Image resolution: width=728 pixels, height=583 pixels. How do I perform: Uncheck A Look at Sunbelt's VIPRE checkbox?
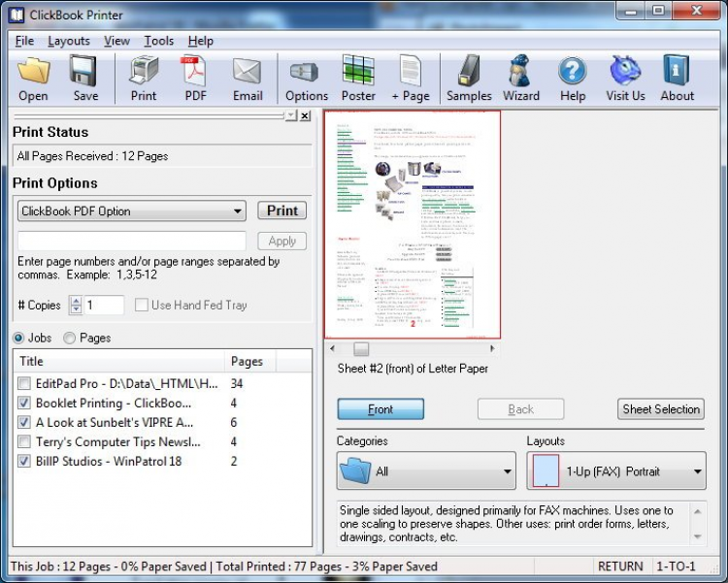click(24, 422)
